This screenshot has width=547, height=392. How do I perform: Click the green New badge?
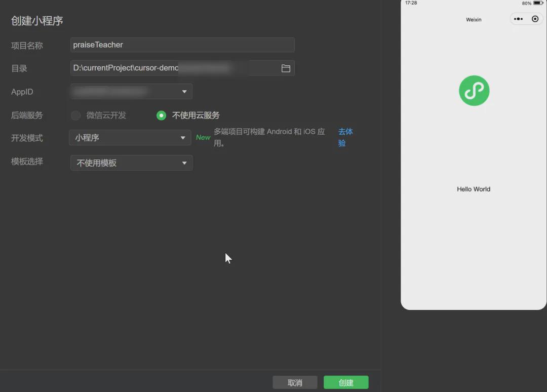(203, 137)
